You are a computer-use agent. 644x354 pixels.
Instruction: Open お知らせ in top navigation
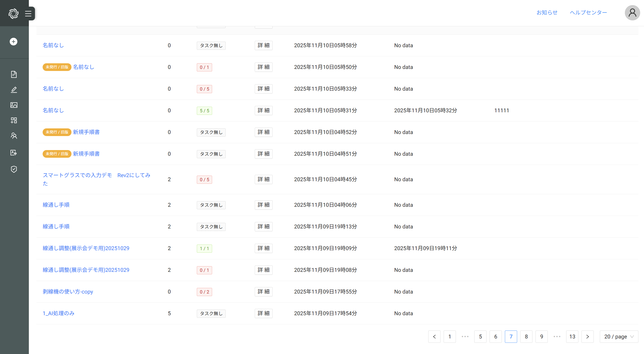pos(547,13)
